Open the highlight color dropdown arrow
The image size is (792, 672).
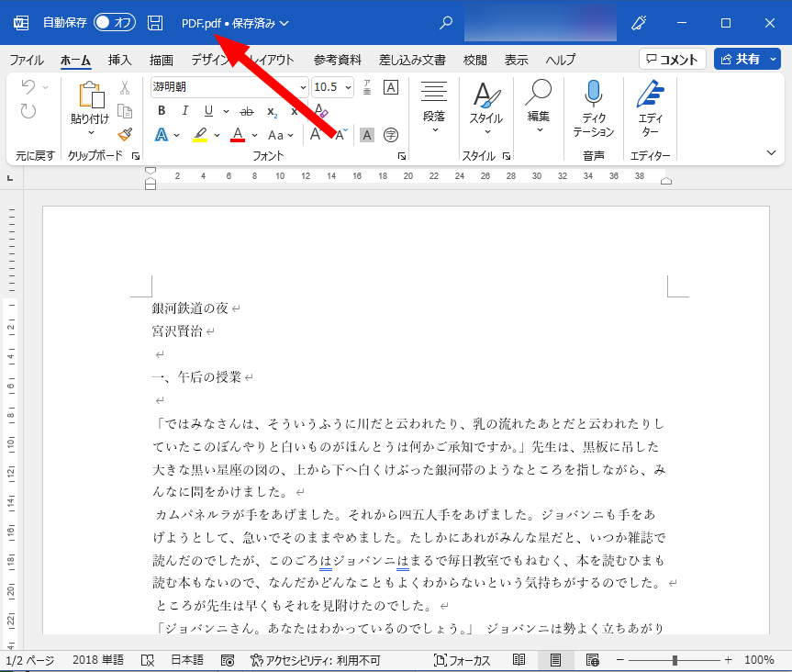(217, 136)
